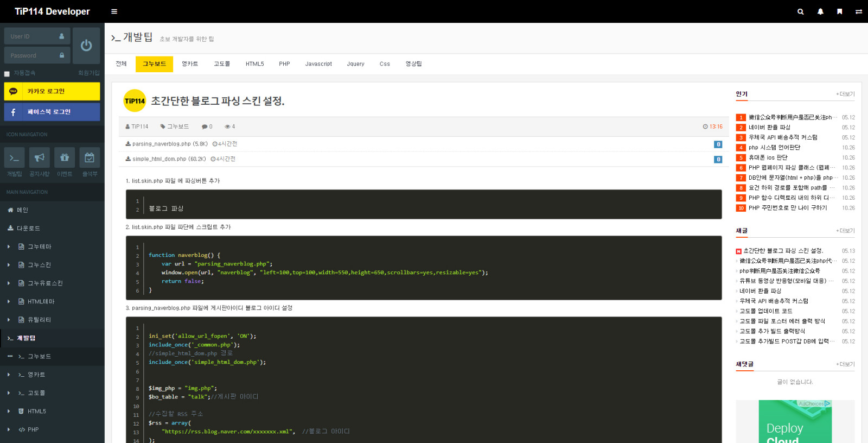The width and height of the screenshot is (868, 443).
Task: Open the 공지사항 megaphone icon
Action: click(x=39, y=158)
